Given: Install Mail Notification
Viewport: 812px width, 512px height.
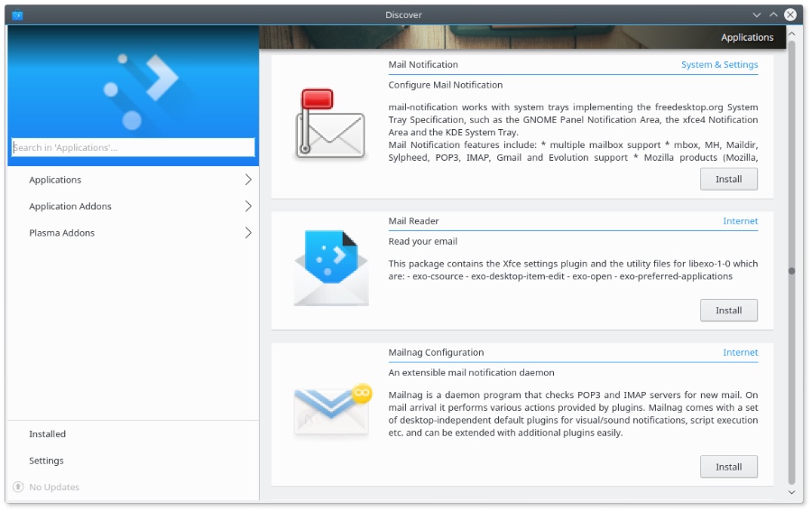Looking at the screenshot, I should [728, 179].
